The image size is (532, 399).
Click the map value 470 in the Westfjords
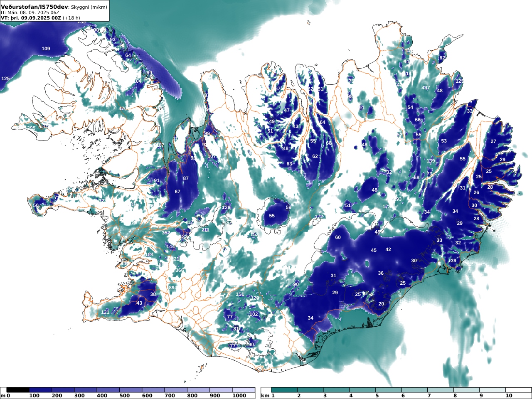click(x=123, y=108)
